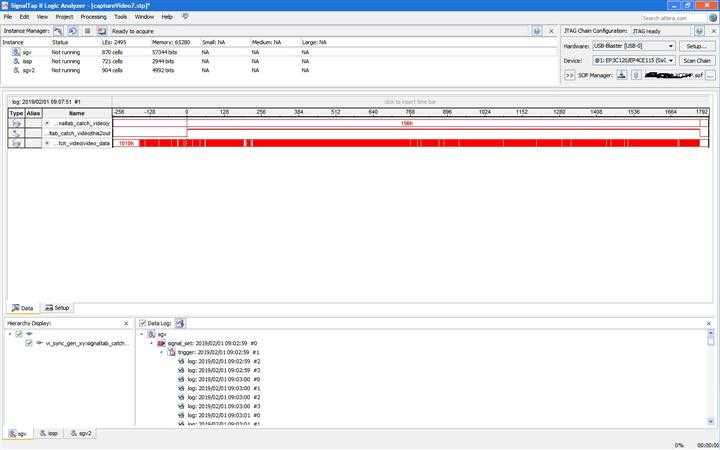This screenshot has width=720, height=450.
Task: Click the Scan Chain button
Action: 697,61
